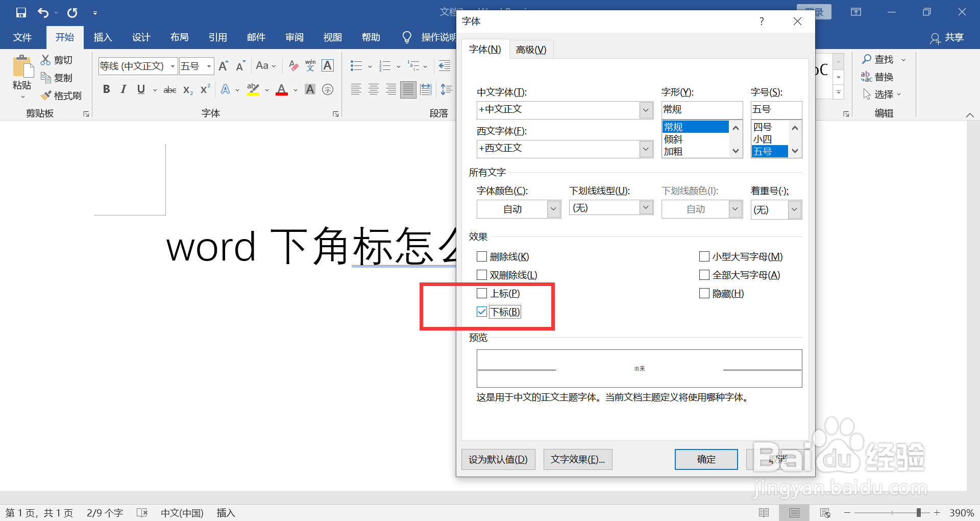This screenshot has width=980, height=521.
Task: Click the ribbon Superscript button
Action: [x=205, y=89]
